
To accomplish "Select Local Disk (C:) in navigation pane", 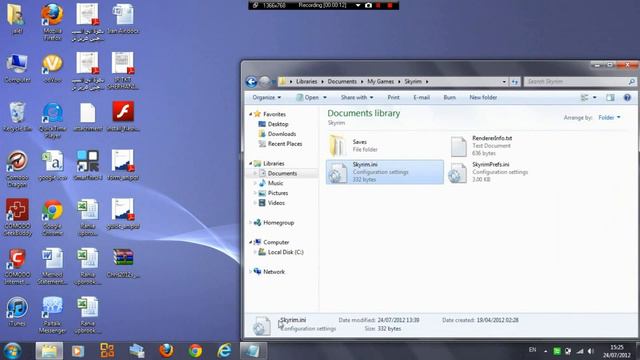I will coord(286,252).
